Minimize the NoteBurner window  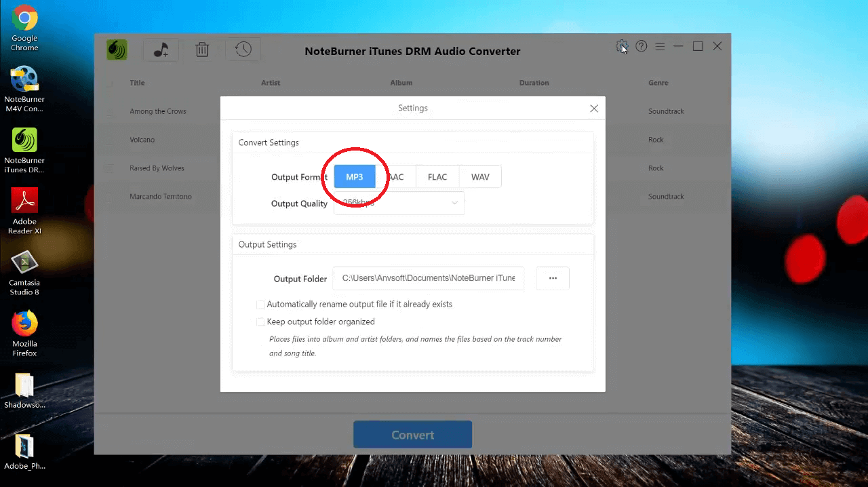(x=678, y=46)
